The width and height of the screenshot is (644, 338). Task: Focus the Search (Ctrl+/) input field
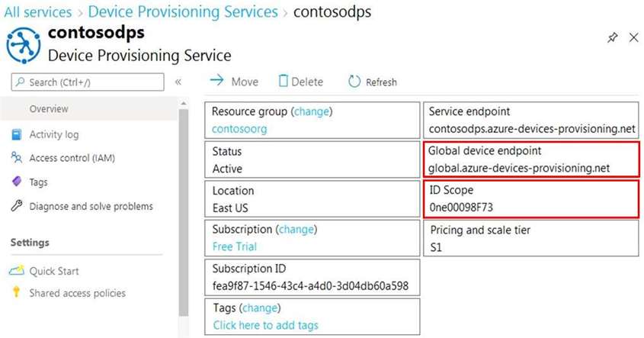[x=88, y=82]
